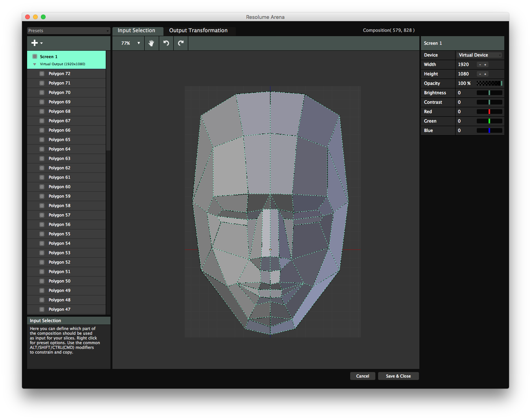Click the redo arrow icon
Viewport: 531px width, 420px height.
point(181,43)
